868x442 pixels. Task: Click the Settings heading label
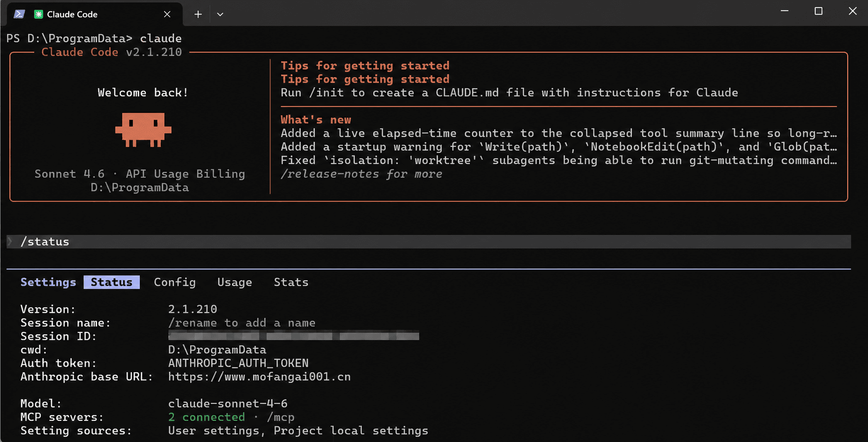click(x=48, y=282)
